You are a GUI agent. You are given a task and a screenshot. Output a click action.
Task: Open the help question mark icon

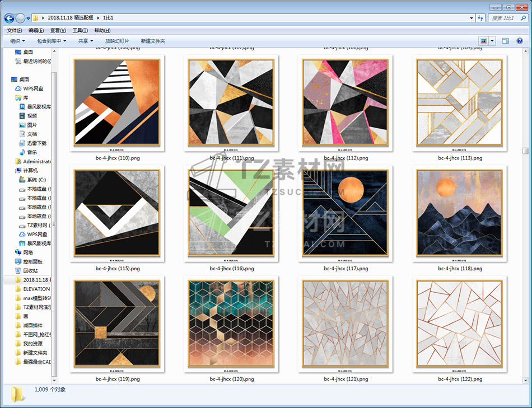coord(521,41)
